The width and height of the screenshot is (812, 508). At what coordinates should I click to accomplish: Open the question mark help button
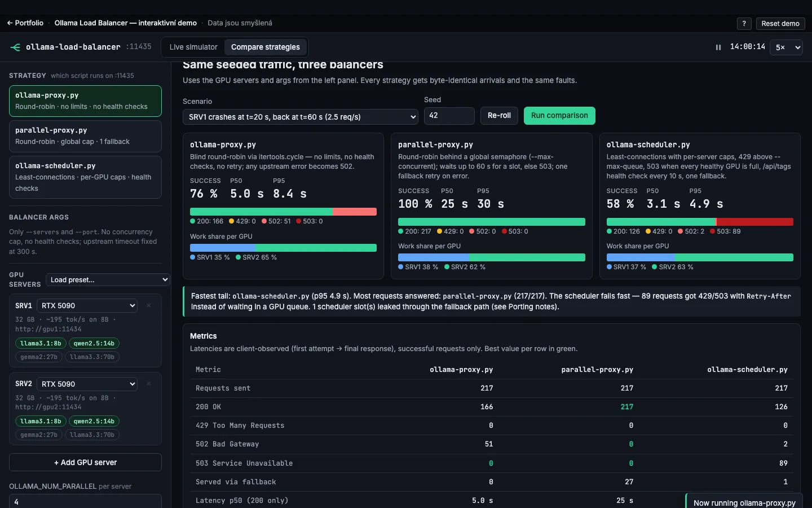(744, 24)
